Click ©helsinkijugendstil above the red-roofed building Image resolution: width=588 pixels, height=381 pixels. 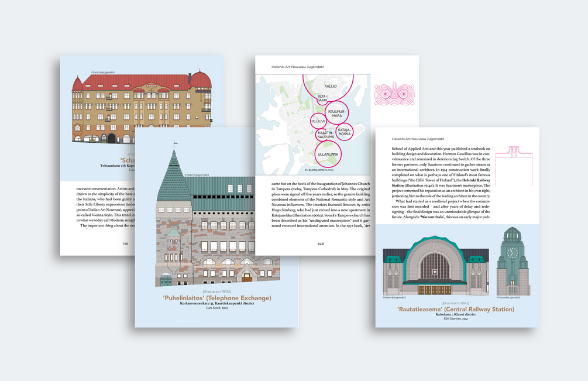[x=103, y=73]
